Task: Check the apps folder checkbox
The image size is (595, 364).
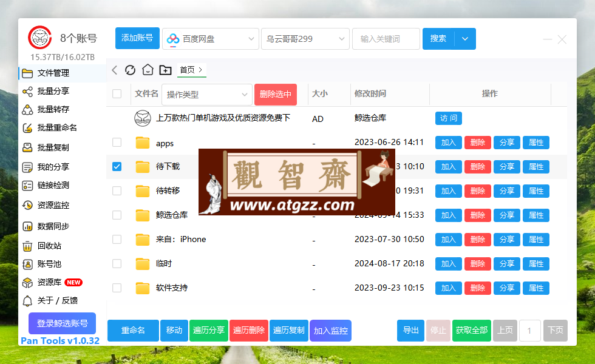Action: click(117, 142)
